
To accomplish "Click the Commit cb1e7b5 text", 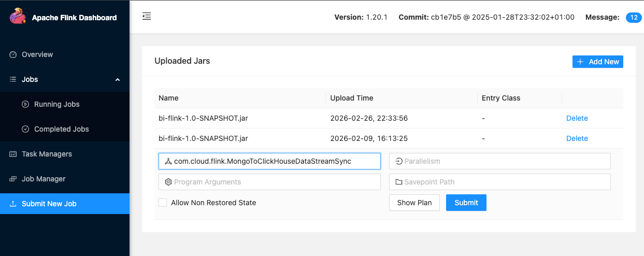I will pos(486,17).
